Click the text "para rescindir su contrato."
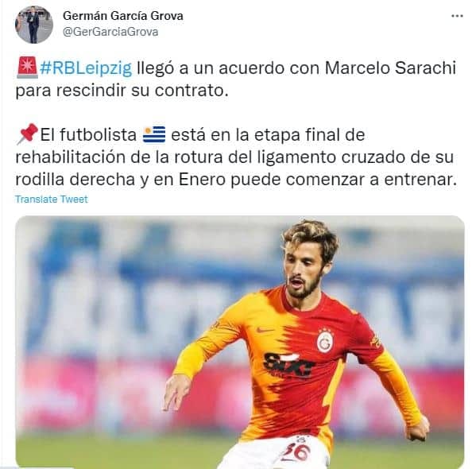Image resolution: width=476 pixels, height=469 pixels. point(122,90)
